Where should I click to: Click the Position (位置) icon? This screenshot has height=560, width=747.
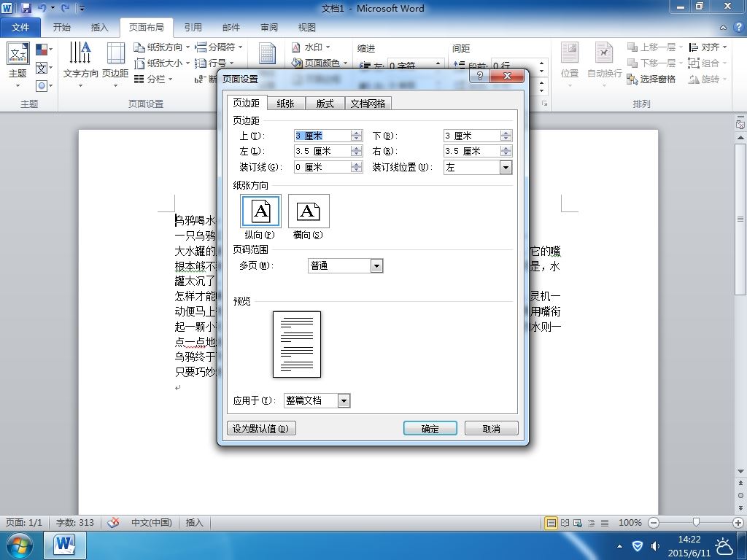coord(570,64)
